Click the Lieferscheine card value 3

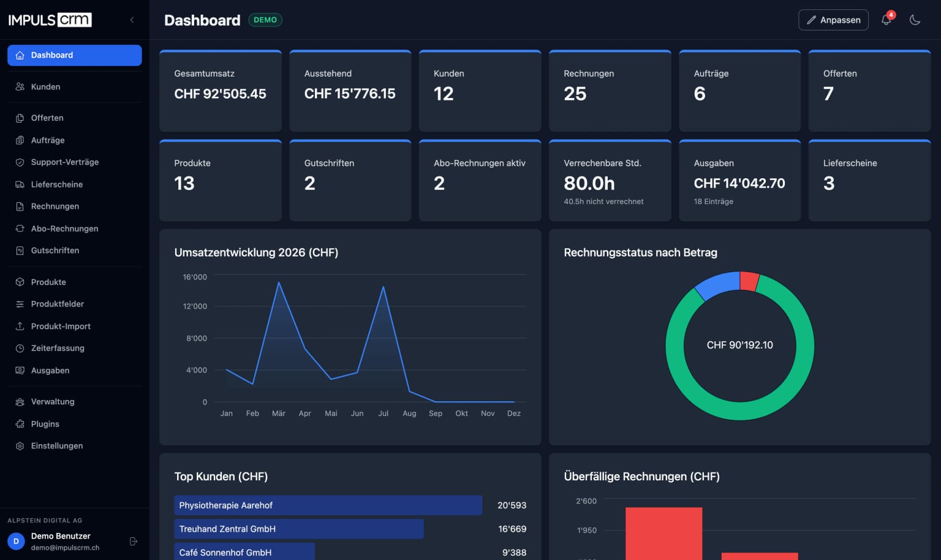point(829,183)
